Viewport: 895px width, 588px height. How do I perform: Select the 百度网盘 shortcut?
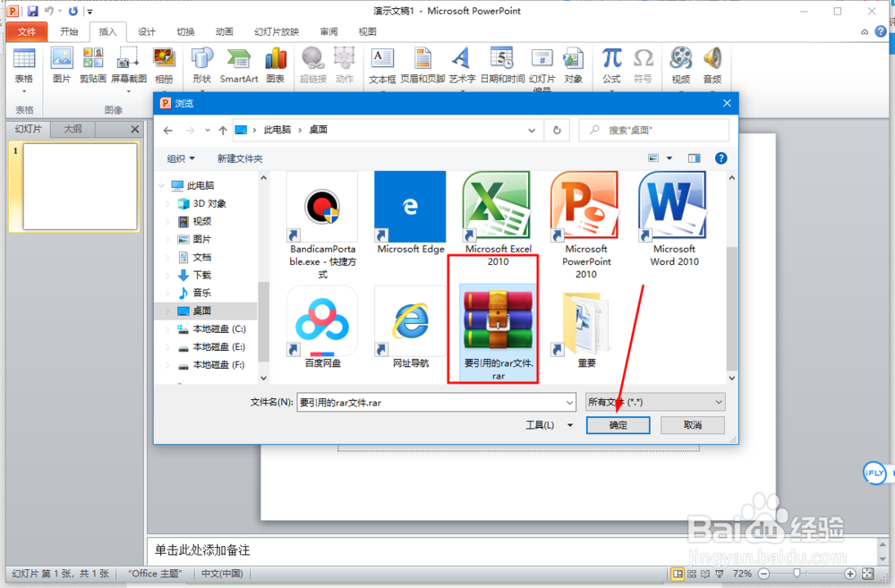[x=322, y=328]
